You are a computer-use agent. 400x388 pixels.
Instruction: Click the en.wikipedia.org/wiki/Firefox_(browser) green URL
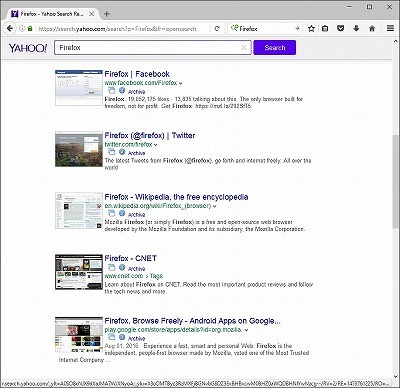coord(158,206)
